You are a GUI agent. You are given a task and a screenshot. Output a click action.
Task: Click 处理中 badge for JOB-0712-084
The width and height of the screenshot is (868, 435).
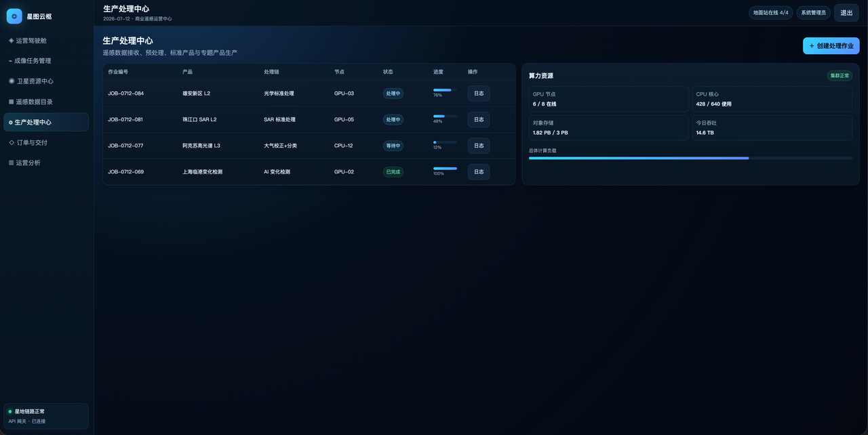point(393,94)
